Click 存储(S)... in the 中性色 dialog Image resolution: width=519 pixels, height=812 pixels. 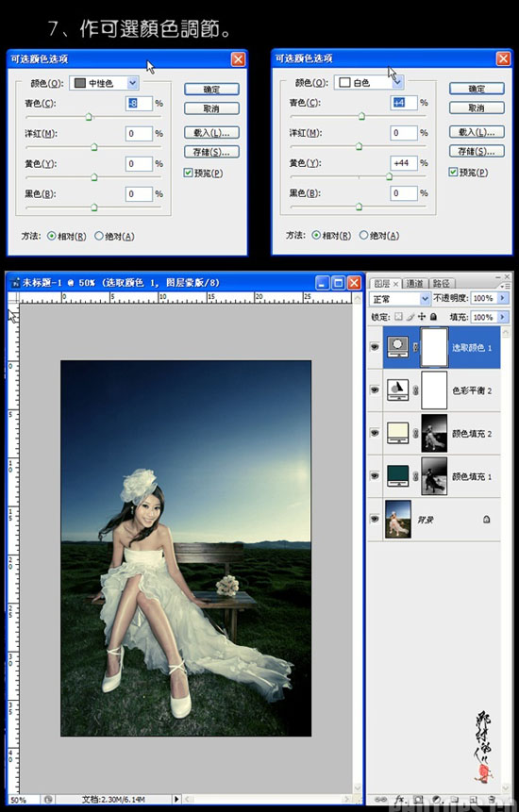212,152
